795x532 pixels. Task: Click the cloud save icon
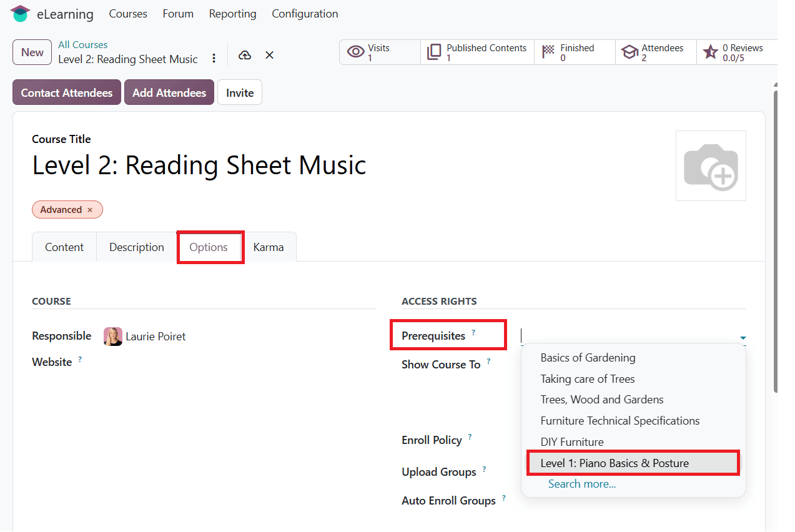(245, 55)
